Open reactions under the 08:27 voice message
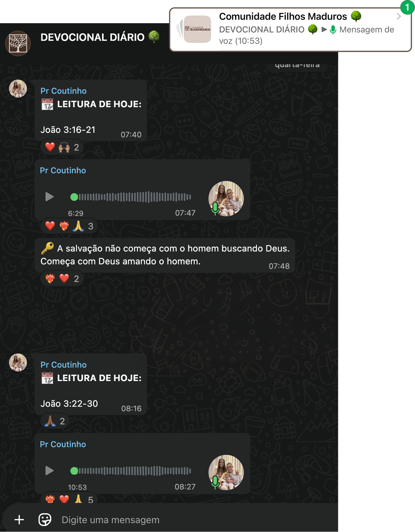Image resolution: width=415 pixels, height=532 pixels. click(x=69, y=499)
